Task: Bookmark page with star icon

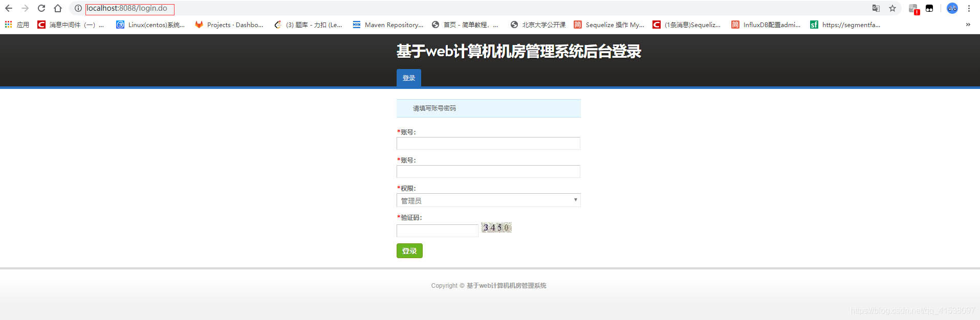Action: tap(892, 8)
